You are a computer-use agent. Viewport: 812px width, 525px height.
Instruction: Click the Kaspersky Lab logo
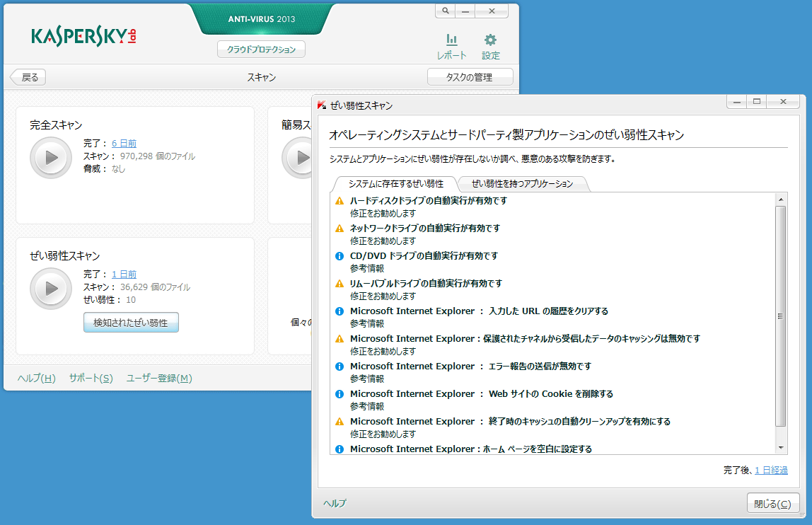click(x=83, y=36)
